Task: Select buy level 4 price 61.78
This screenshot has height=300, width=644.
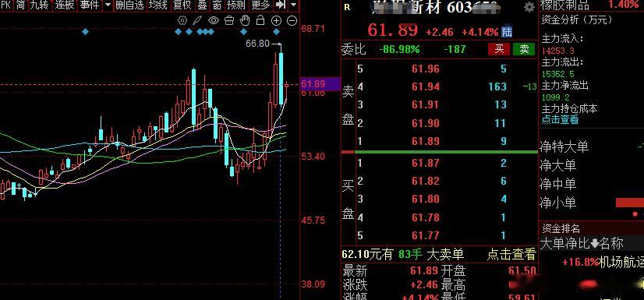Action: tap(426, 217)
